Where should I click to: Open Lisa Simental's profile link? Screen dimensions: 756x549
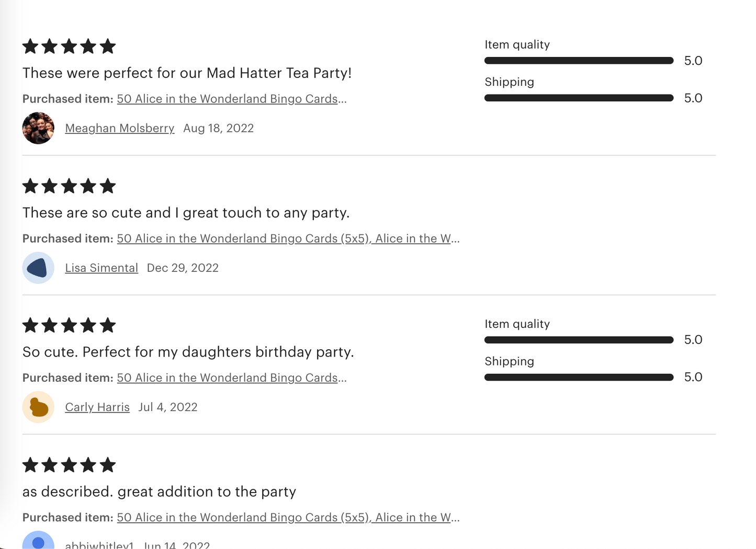[101, 268]
